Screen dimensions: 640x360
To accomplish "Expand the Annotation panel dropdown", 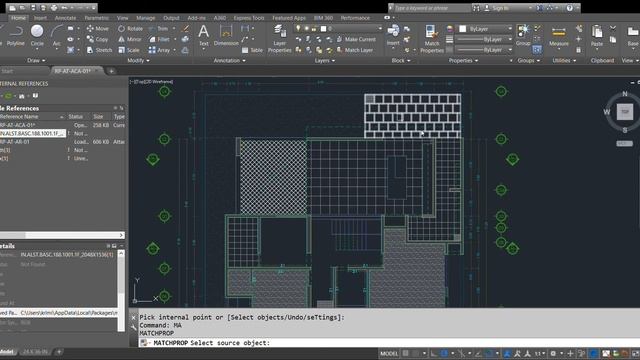I will tap(229, 60).
